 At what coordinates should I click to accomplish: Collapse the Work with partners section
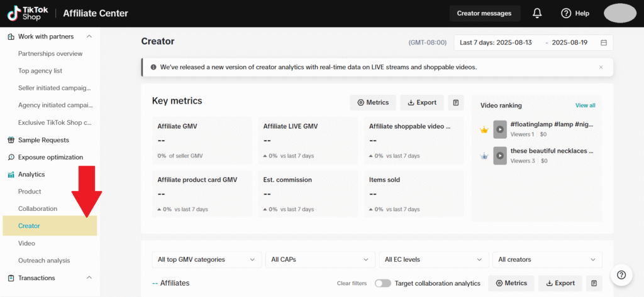(89, 36)
